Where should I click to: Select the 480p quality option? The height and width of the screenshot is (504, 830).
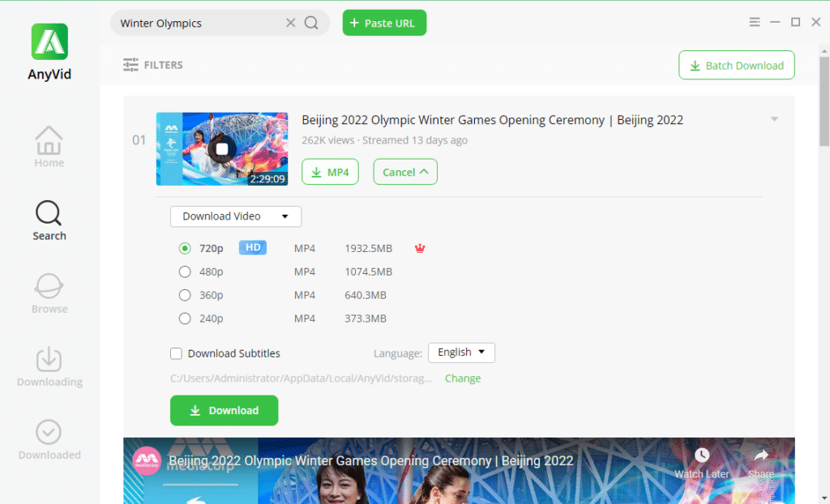coord(185,271)
